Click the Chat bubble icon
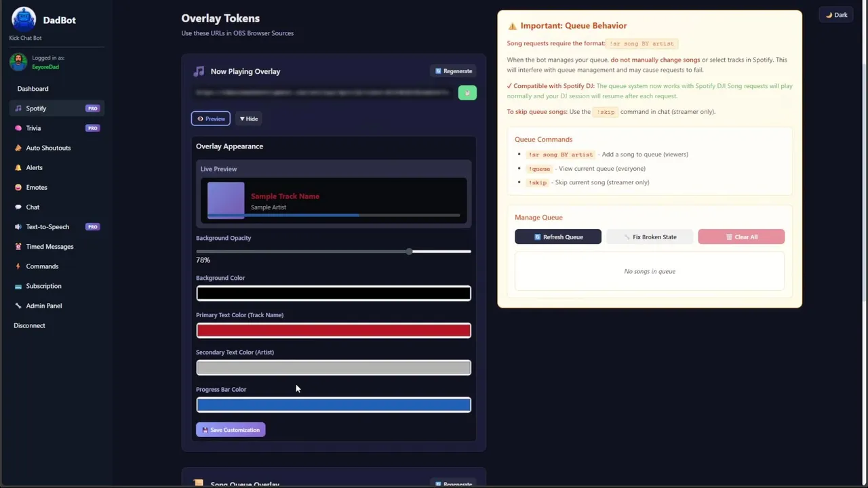 click(x=18, y=207)
